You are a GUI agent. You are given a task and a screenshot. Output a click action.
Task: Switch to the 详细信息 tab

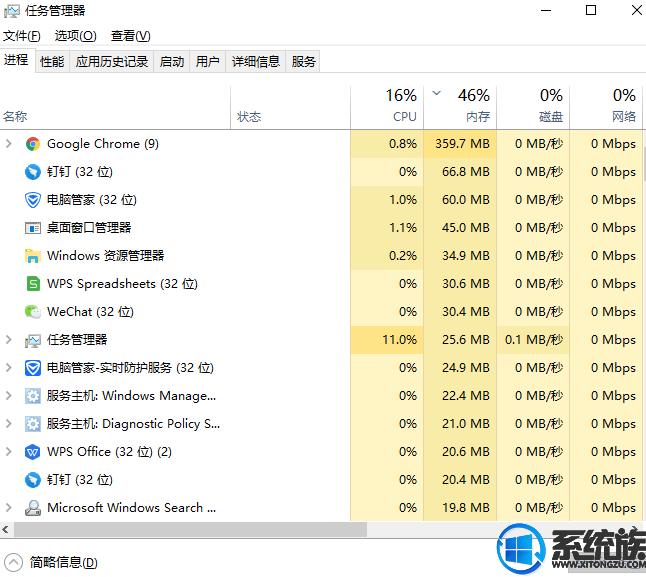[255, 62]
